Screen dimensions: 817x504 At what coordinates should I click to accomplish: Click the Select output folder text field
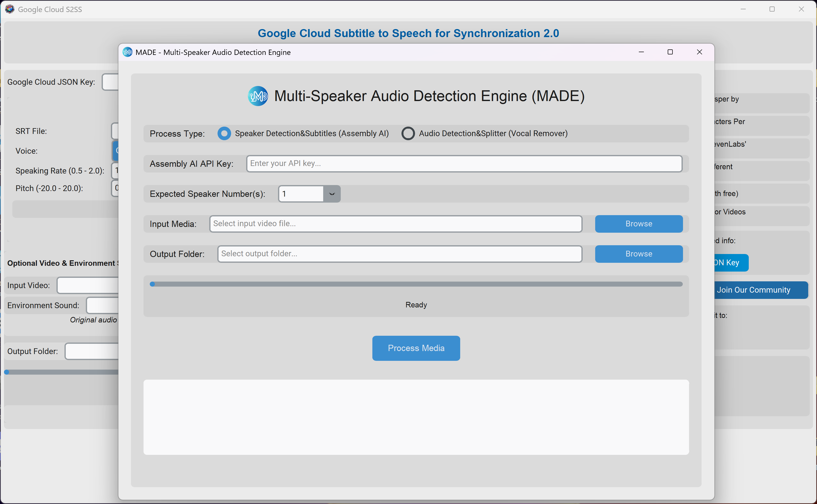coord(399,254)
